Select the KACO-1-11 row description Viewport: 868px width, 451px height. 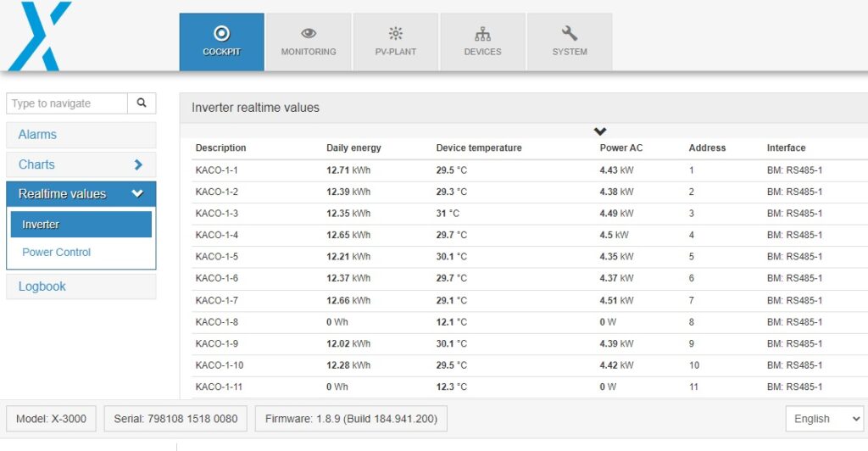click(219, 387)
